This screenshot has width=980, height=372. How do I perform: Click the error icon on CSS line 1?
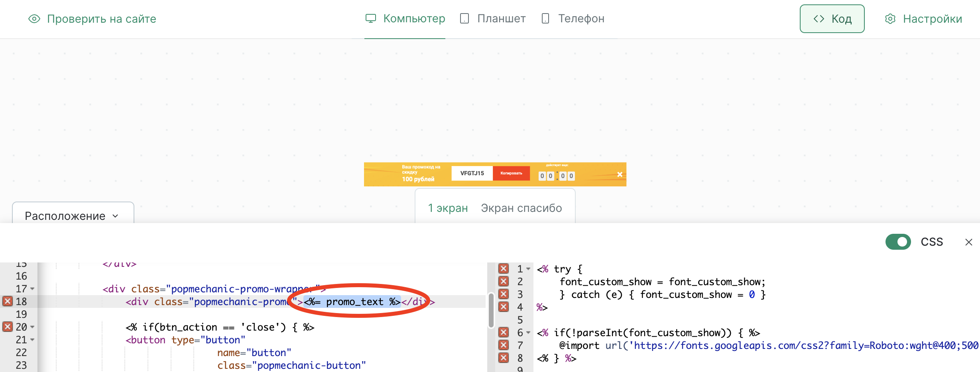[504, 268]
